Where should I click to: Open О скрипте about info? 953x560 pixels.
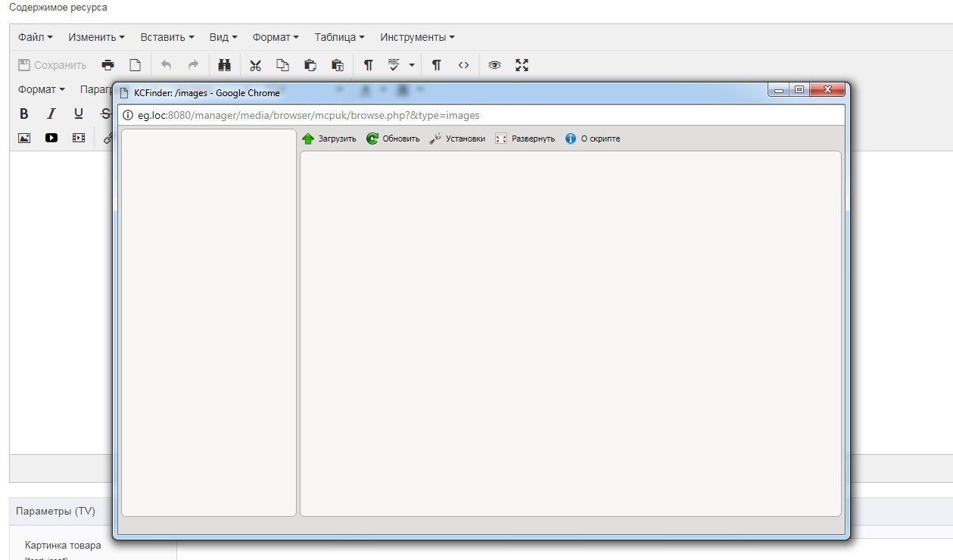pyautogui.click(x=593, y=138)
